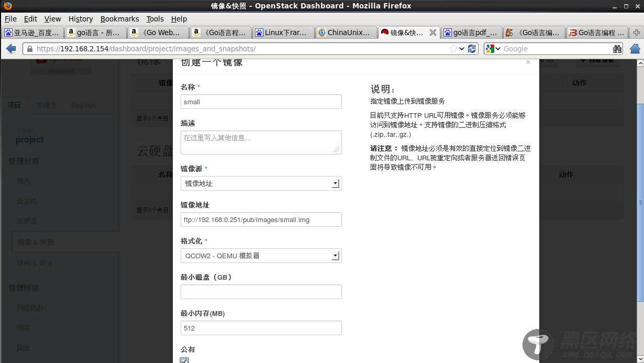Close the 镜像&快照 browser tab
The height and width of the screenshot is (363, 644).
tap(433, 32)
